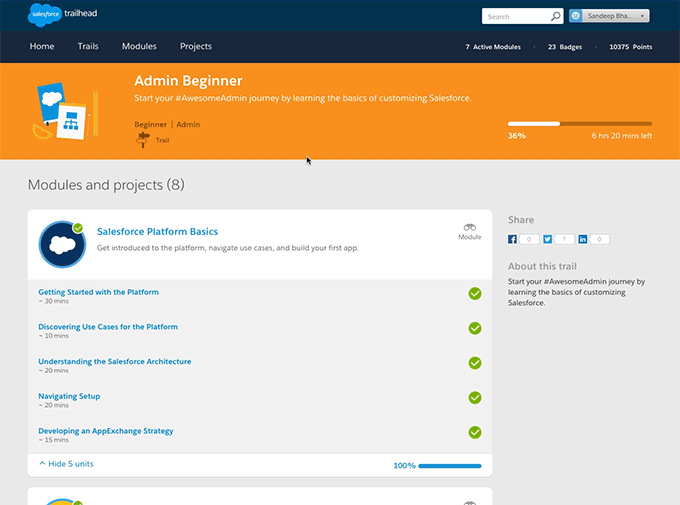
Task: Open the Navigating Setup unit
Action: point(69,396)
